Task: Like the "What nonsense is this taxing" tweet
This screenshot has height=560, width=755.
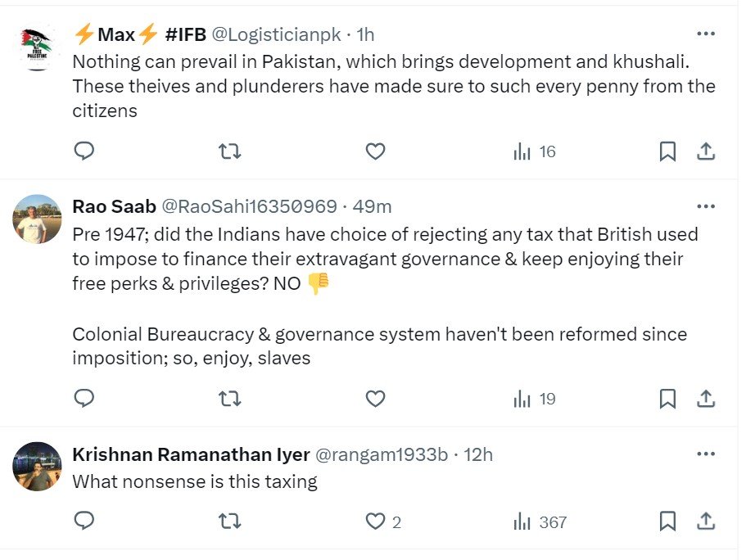Action: pos(375,522)
